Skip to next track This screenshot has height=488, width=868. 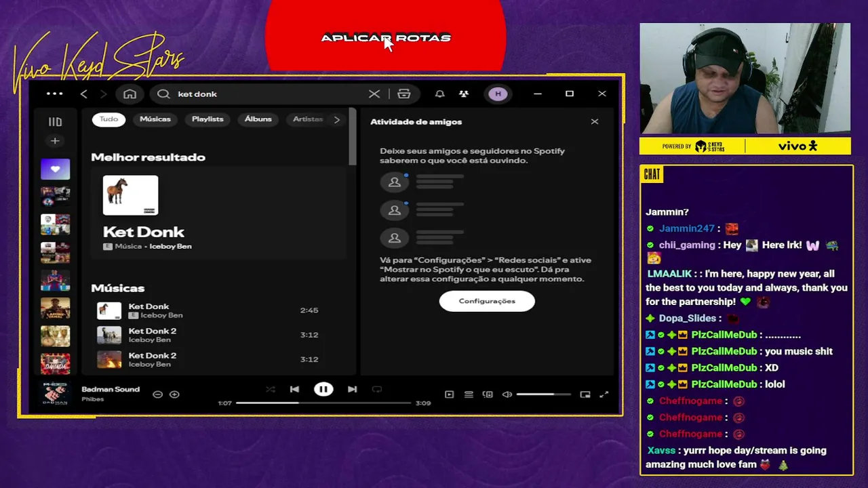pos(352,389)
